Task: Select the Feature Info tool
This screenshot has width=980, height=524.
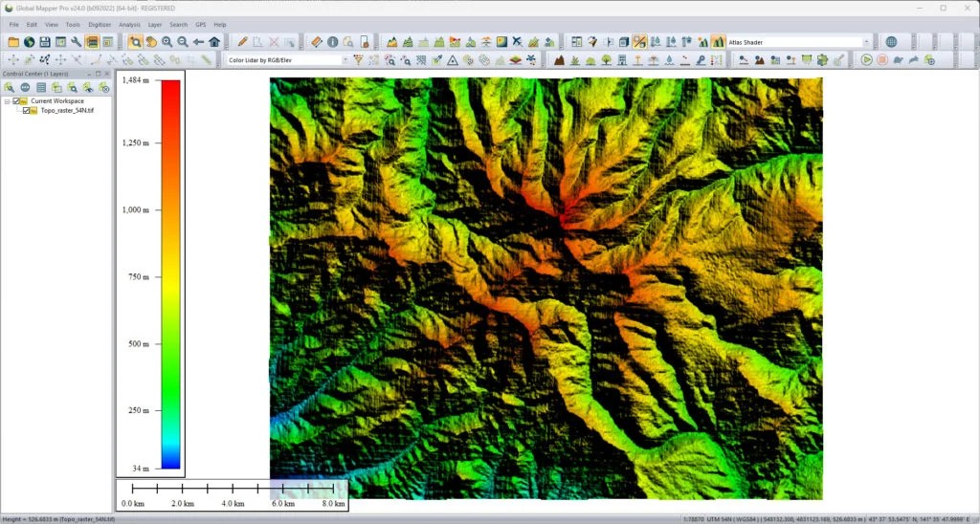Action: pyautogui.click(x=332, y=42)
